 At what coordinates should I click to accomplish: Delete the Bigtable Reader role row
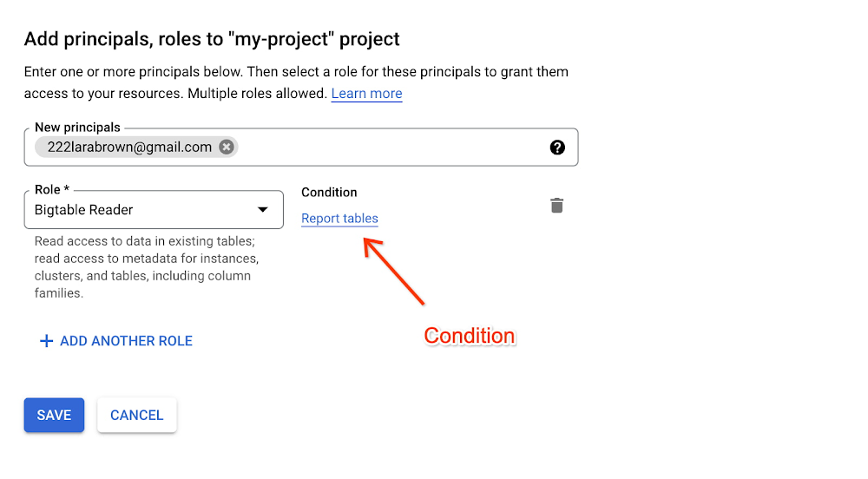[557, 206]
